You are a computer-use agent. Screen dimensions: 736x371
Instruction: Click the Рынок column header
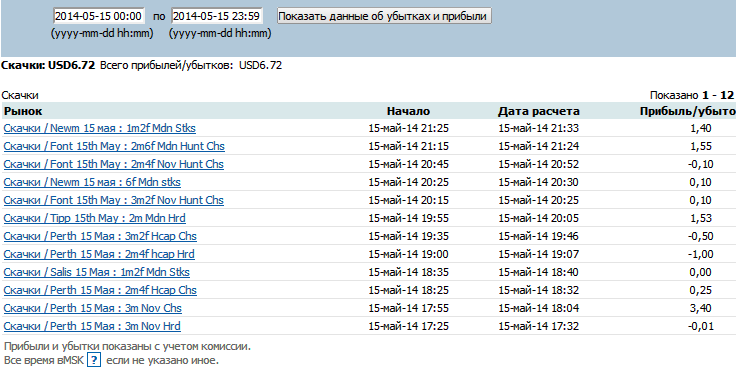(23, 111)
